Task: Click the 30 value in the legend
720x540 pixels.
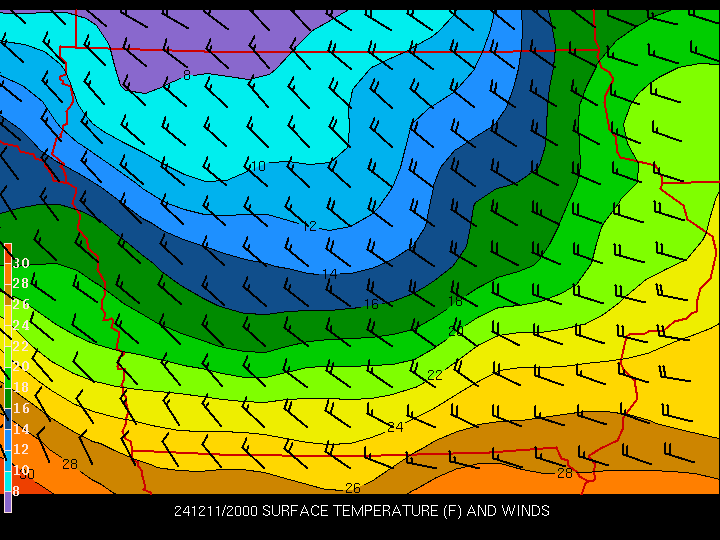Action: click(20, 263)
